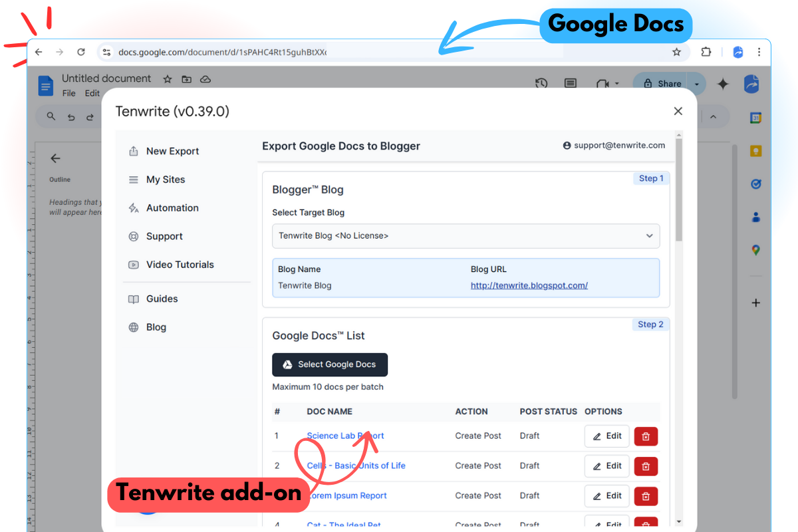
Task: Click the DOC NAME column header
Action: point(330,412)
